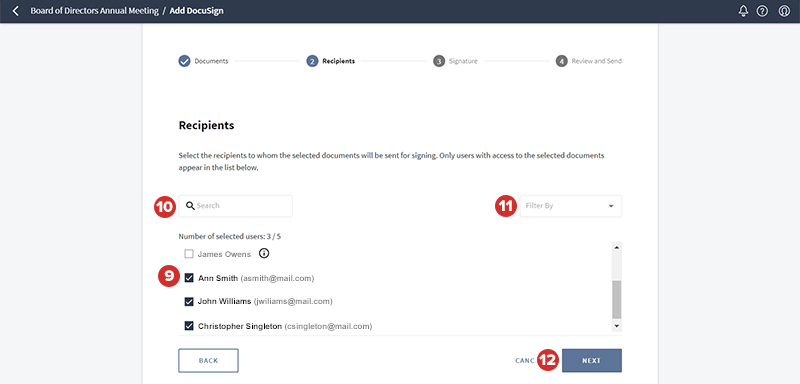
Task: Uncheck the John Williams checkbox
Action: [189, 301]
